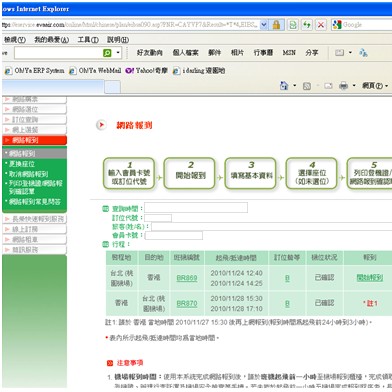Select the red 網路報到 sidebar item
Viewport: 392px width, 392px height.
pos(34,140)
